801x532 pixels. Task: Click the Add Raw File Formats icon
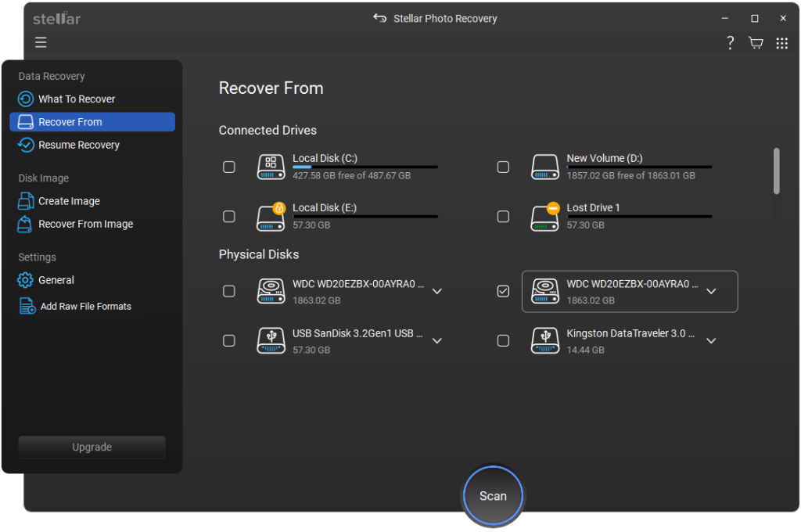27,306
